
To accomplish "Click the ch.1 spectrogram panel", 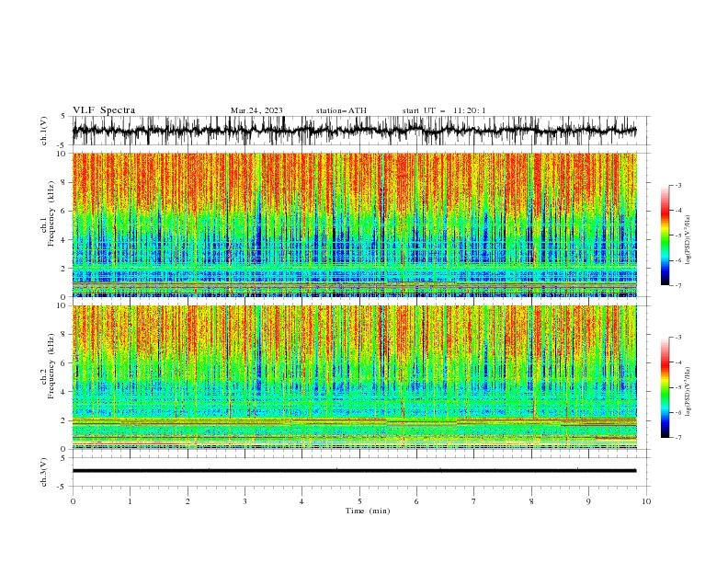I will click(355, 224).
